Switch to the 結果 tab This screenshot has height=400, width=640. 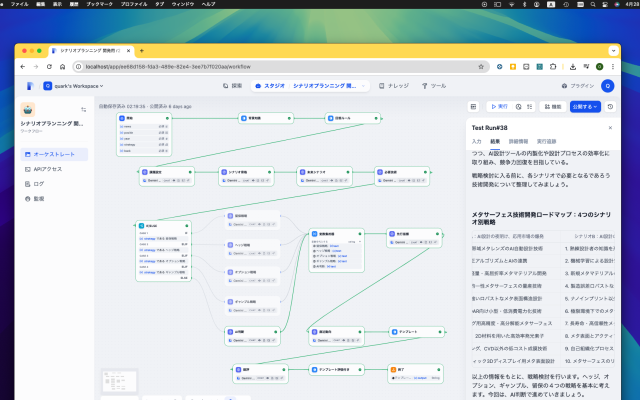coord(495,141)
